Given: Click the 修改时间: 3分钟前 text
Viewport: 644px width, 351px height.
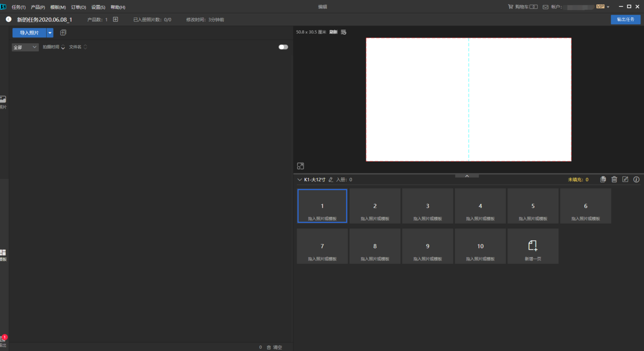Looking at the screenshot, I should coord(205,19).
